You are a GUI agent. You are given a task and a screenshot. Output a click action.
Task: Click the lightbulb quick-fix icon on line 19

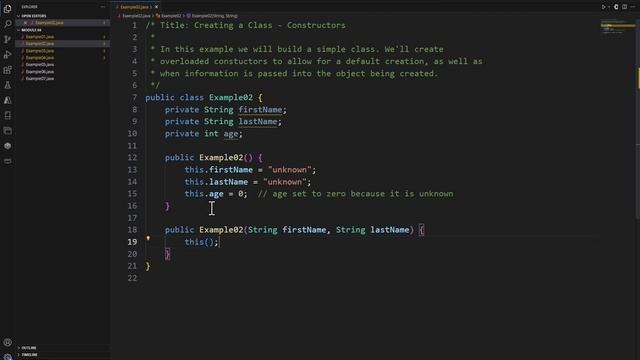click(148, 238)
